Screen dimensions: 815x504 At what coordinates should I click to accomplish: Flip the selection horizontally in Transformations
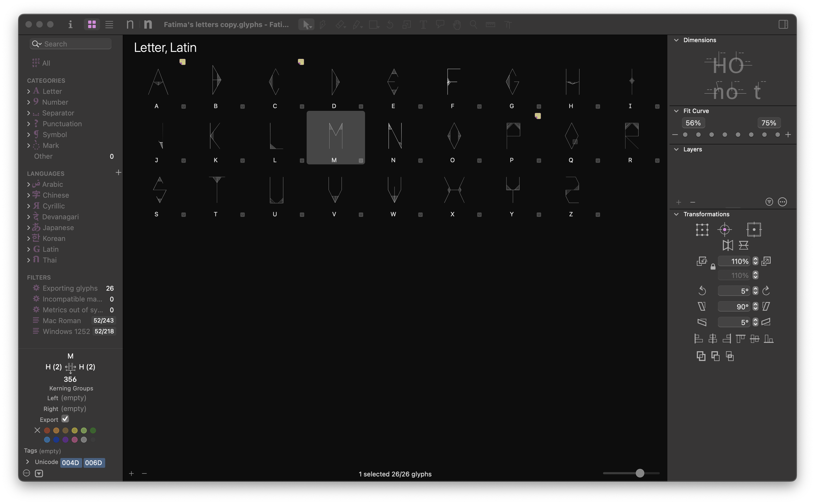(x=728, y=245)
